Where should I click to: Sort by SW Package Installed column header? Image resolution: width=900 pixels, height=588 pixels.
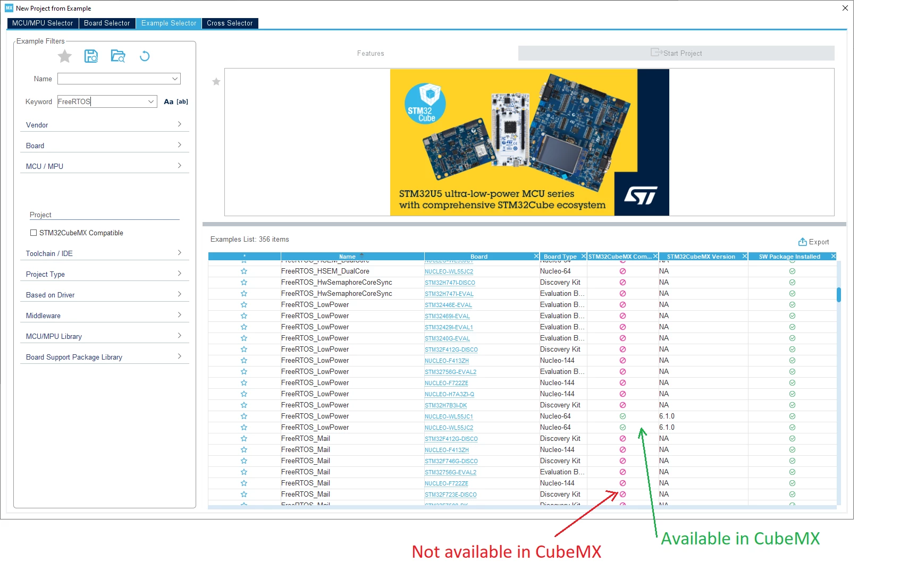[x=789, y=256]
